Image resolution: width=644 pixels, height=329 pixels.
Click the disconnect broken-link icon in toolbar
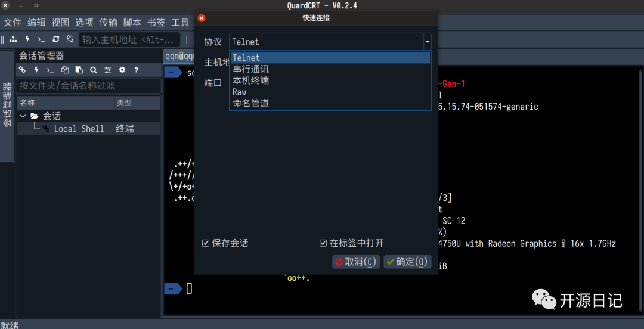[70, 39]
